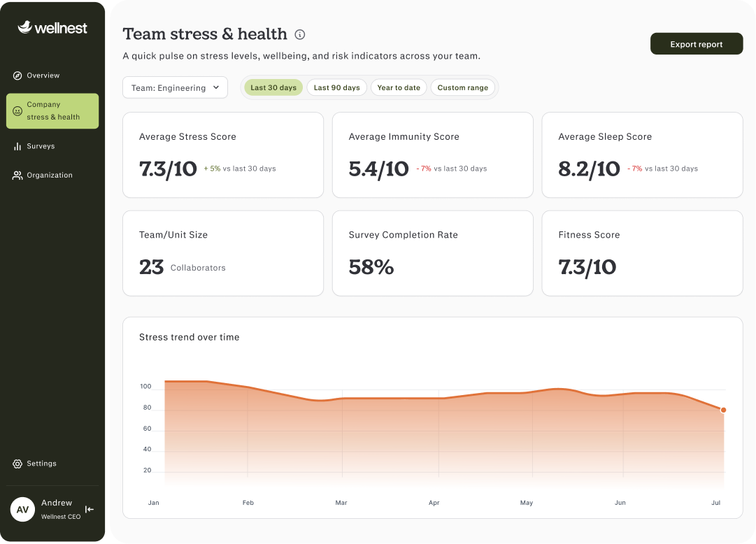Click the chevron in the team selector

(216, 87)
